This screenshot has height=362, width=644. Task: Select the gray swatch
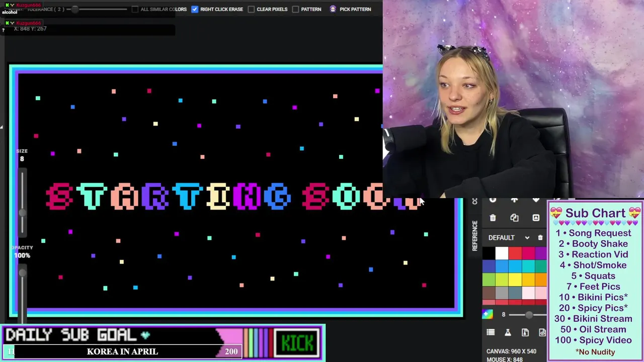(502, 293)
